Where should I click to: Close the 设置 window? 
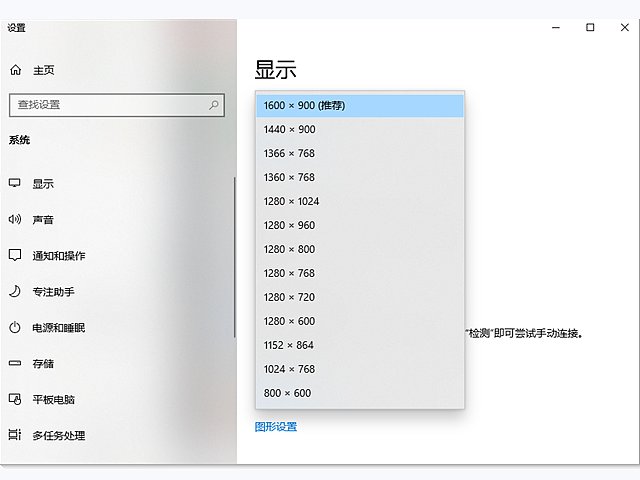click(624, 27)
